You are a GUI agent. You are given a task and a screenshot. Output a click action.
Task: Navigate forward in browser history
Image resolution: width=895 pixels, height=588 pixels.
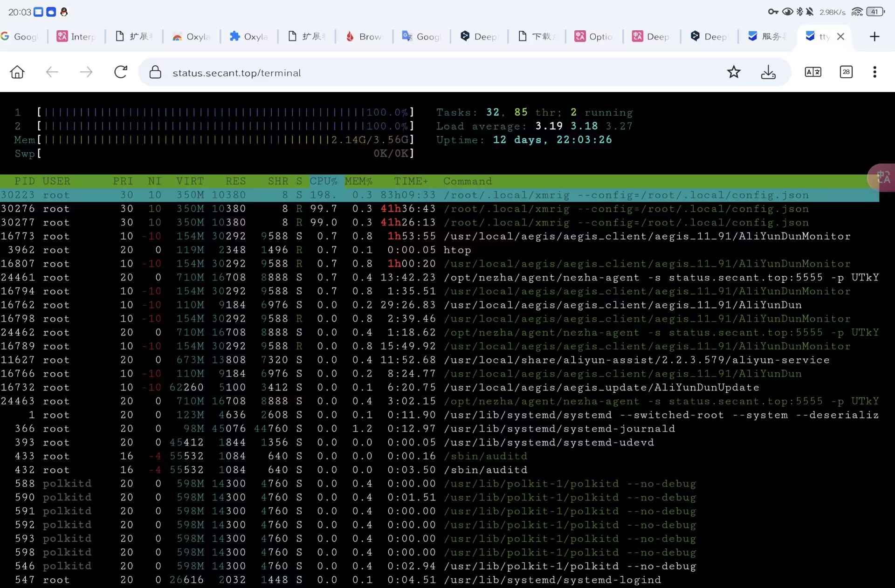[x=86, y=72]
